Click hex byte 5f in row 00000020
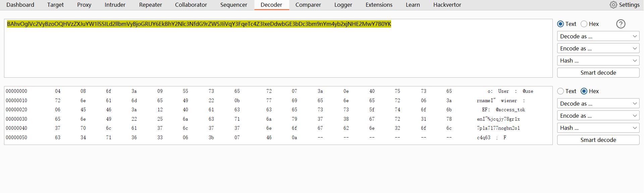This screenshot has height=193, width=644. pos(372,110)
